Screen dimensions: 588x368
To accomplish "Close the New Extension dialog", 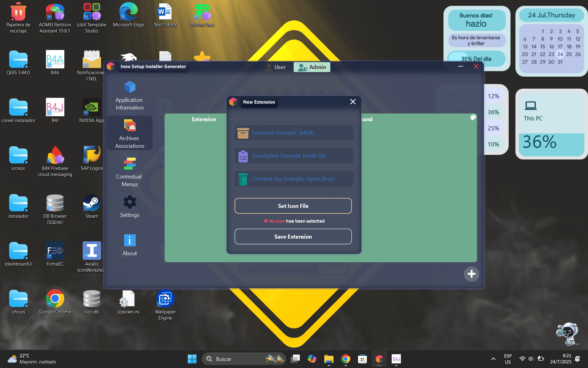I will pos(353,102).
